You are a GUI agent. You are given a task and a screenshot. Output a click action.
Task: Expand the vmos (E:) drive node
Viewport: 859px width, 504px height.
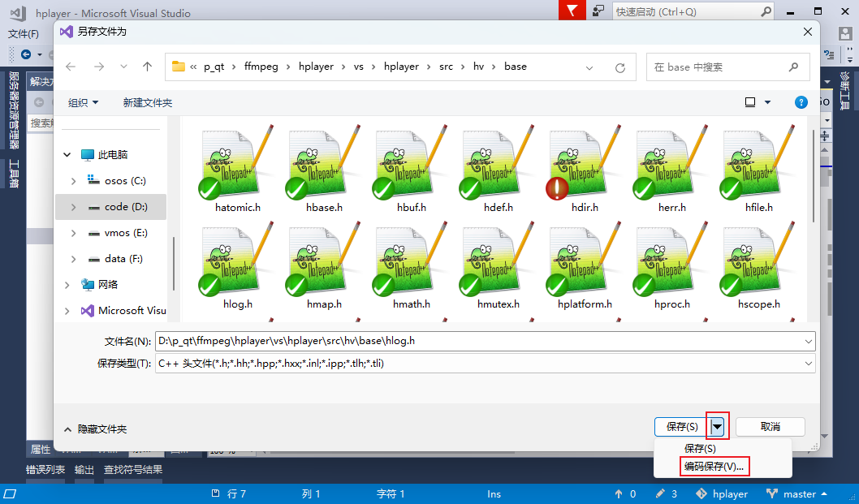click(x=73, y=233)
